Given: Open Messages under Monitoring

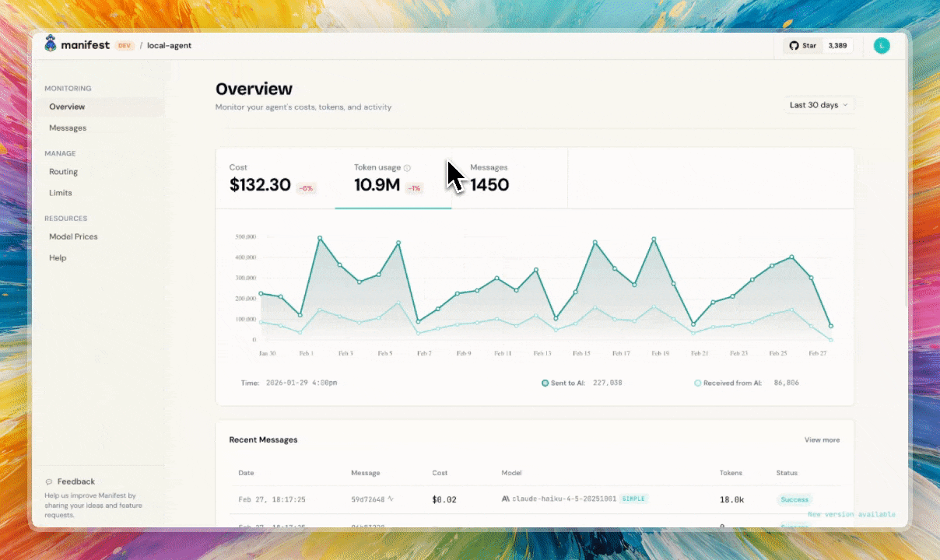Looking at the screenshot, I should coord(68,128).
